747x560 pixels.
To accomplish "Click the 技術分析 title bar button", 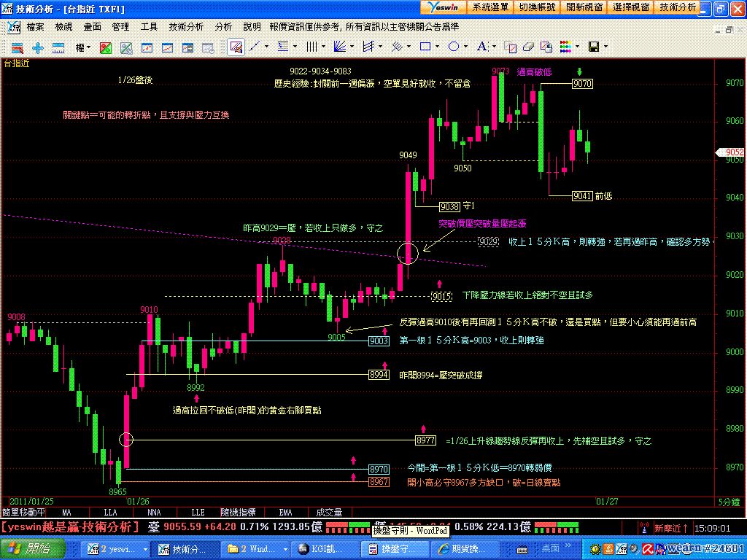I will pos(678,7).
